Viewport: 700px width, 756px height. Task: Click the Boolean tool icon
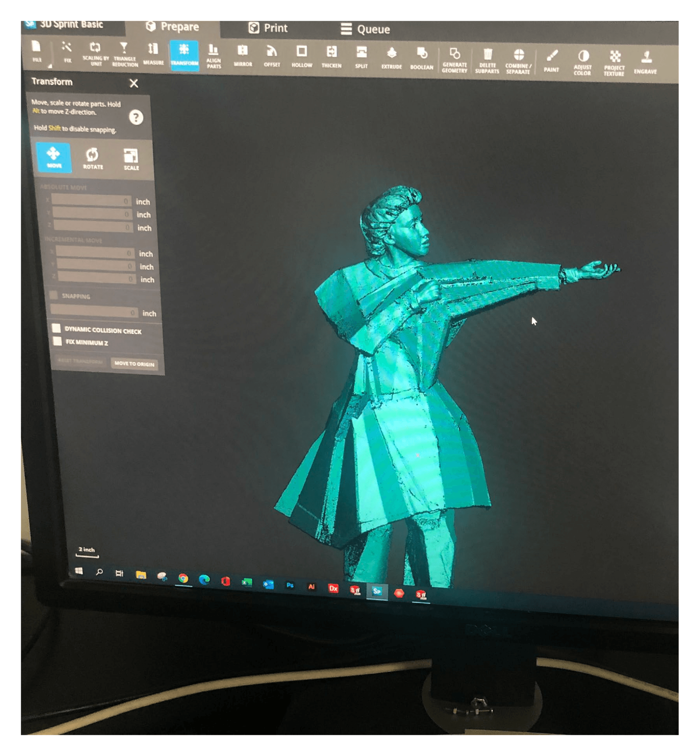pyautogui.click(x=421, y=58)
